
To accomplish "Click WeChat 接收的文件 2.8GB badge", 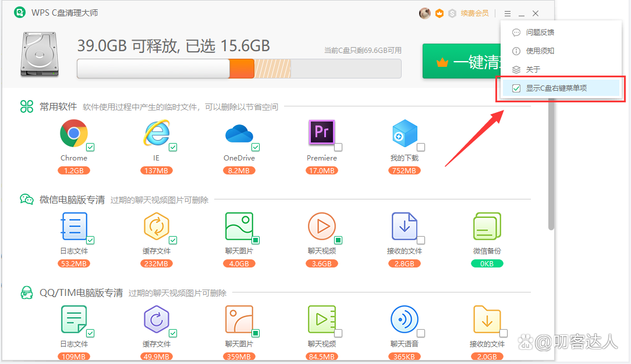I will point(405,264).
